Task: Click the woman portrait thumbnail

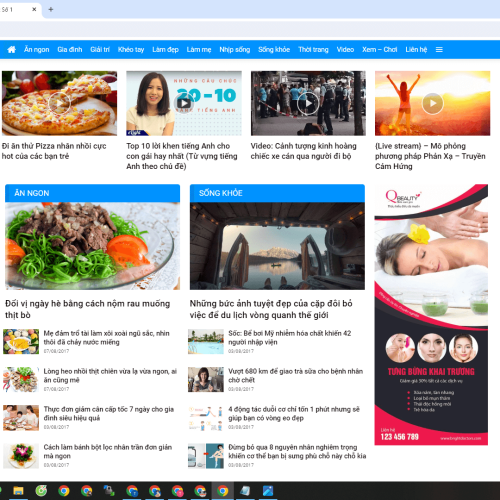Action: (206, 380)
